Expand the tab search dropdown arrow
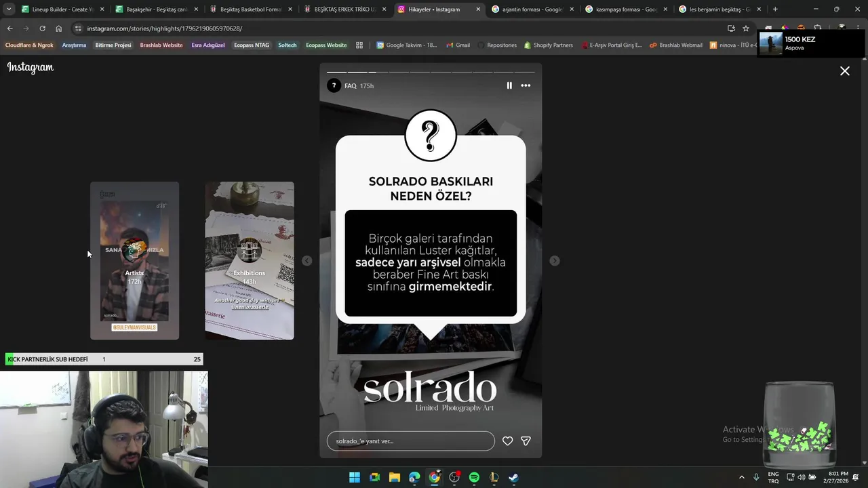 point(8,9)
